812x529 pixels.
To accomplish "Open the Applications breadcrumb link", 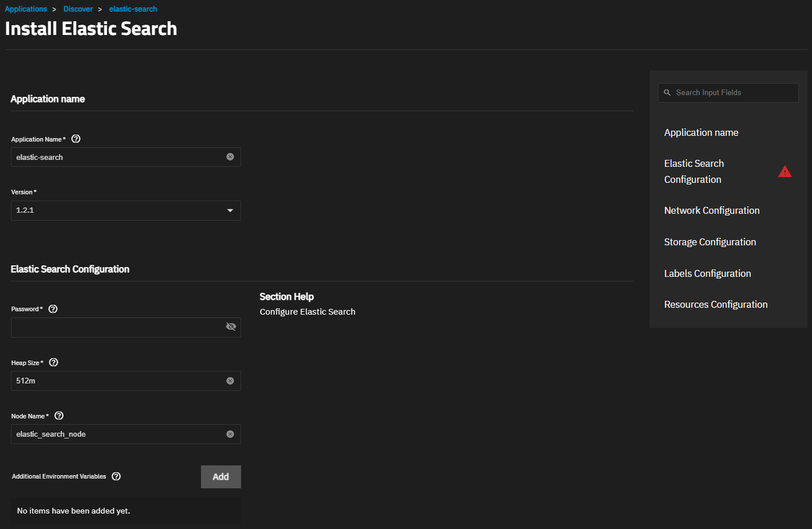I will point(26,9).
